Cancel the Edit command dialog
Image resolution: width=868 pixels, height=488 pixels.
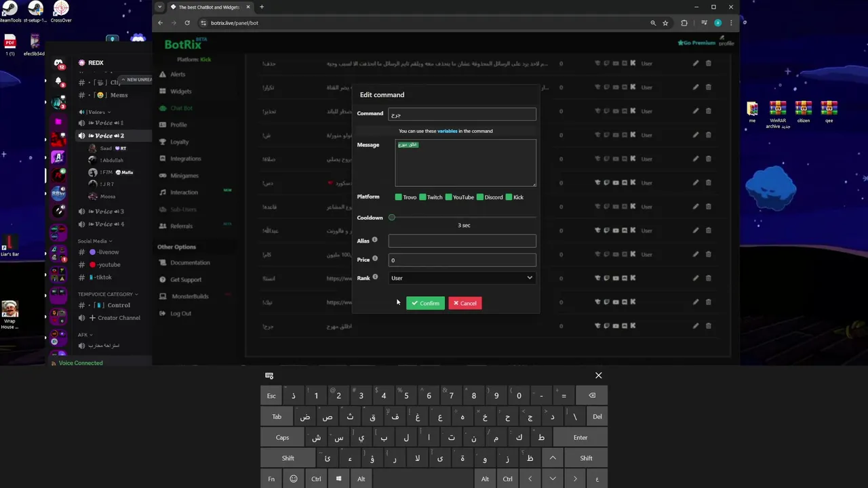(465, 303)
